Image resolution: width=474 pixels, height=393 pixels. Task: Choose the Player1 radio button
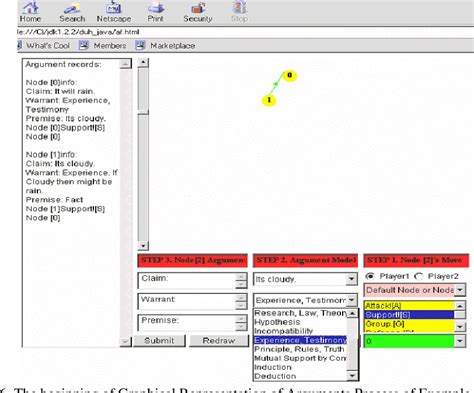[369, 276]
